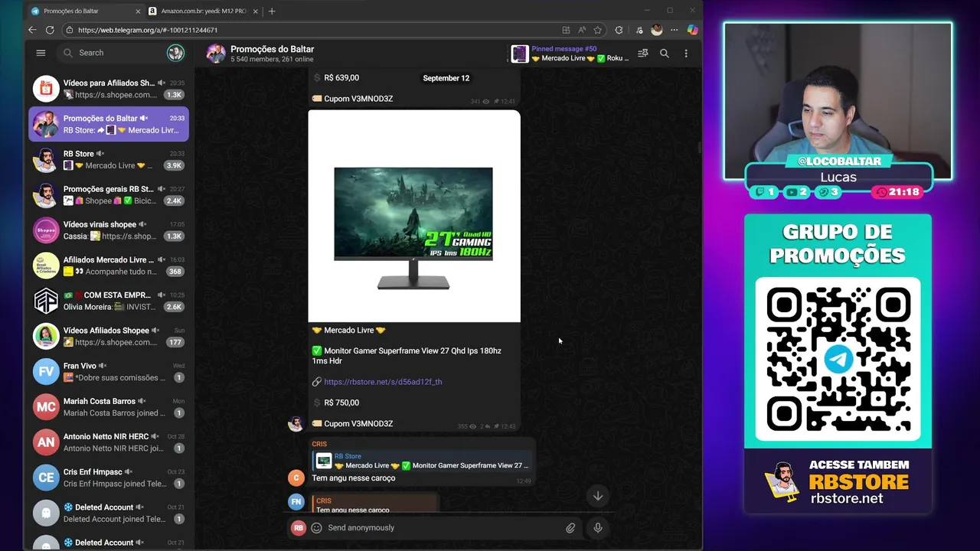Open the Deleted Account chat dated Oct 21
This screenshot has width=980, height=551.
109,513
